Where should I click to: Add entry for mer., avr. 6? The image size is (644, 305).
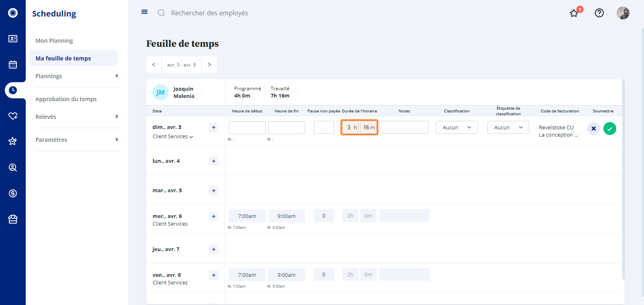(x=214, y=216)
